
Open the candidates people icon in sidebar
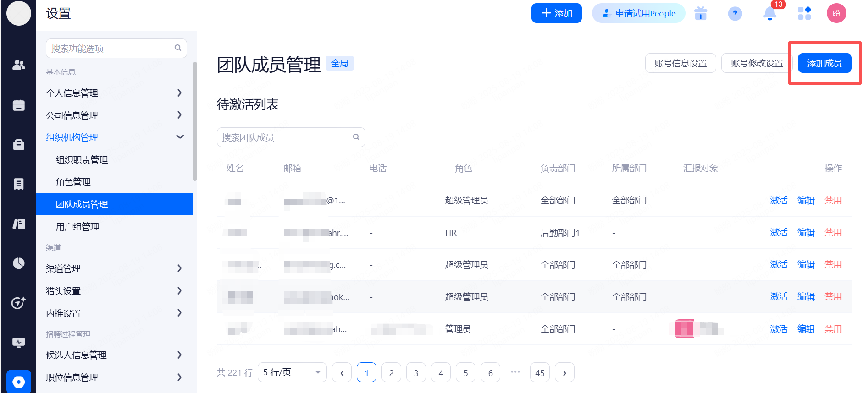coord(18,65)
